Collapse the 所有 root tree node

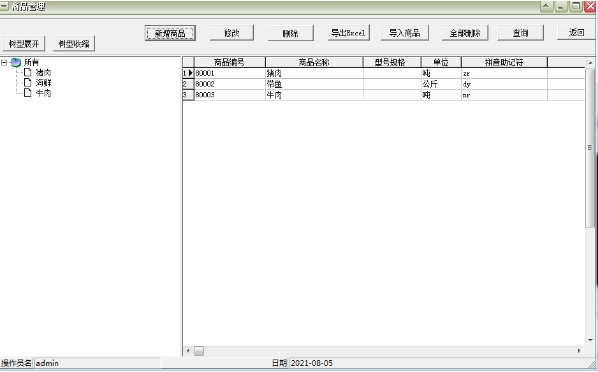pos(4,63)
